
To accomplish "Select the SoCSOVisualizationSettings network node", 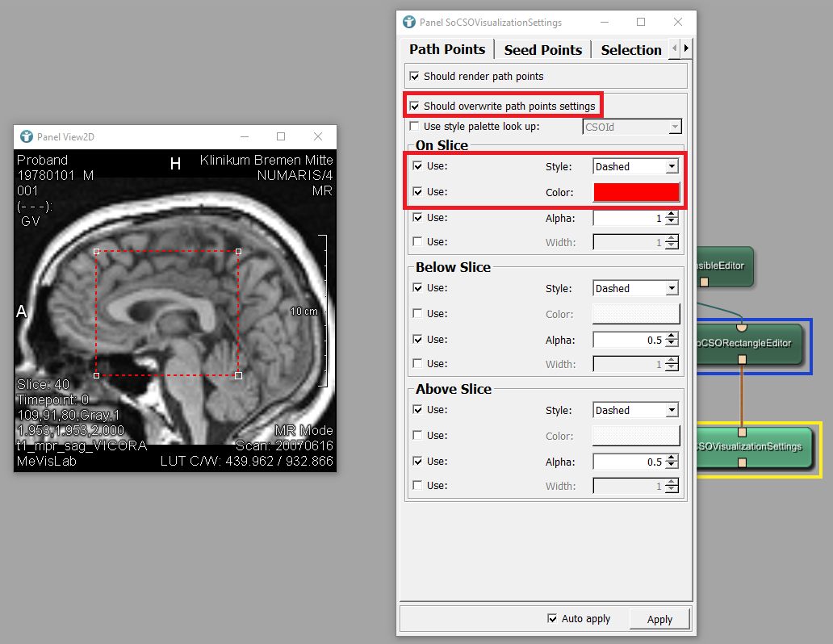I will (754, 446).
